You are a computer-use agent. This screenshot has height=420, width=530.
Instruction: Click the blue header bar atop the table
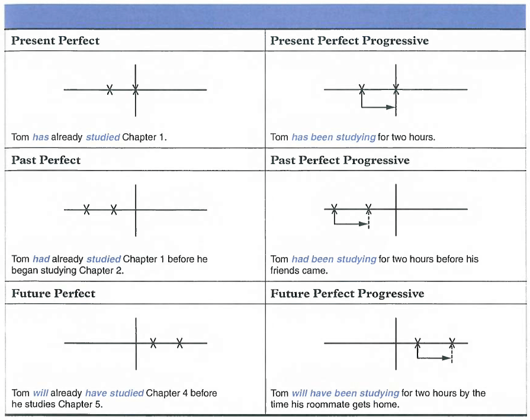point(265,16)
